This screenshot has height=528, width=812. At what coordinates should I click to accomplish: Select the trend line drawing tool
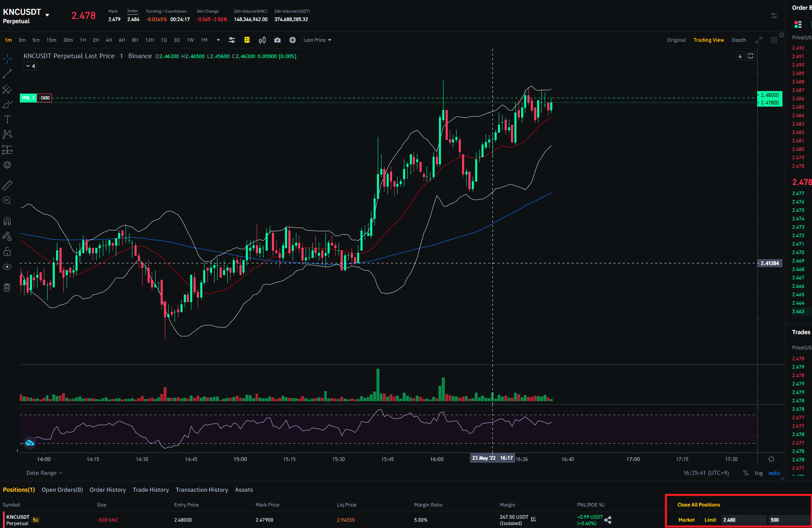tap(7, 74)
